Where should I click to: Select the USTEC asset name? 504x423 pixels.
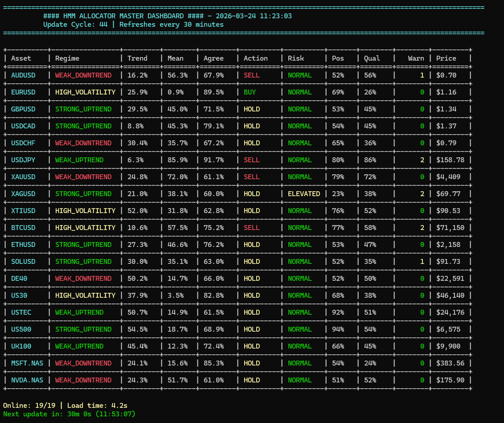(21, 312)
